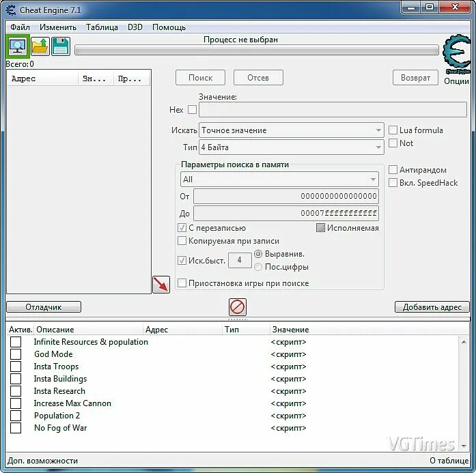Click the Описание column header
This screenshot has height=473, width=476.
(x=88, y=329)
